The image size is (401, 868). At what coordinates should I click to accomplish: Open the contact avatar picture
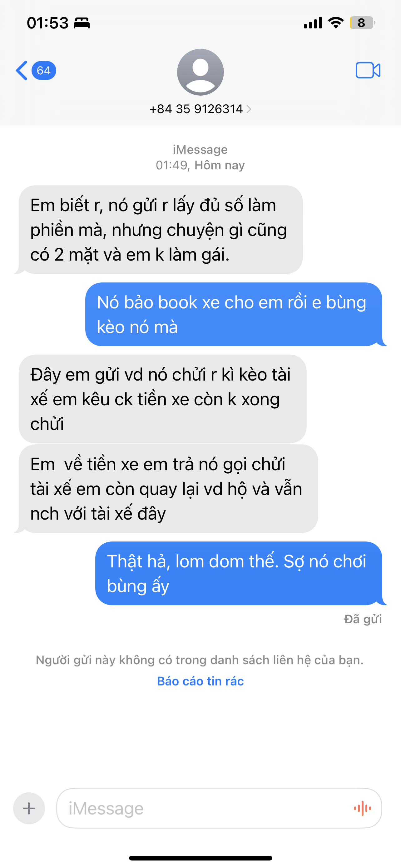click(200, 72)
